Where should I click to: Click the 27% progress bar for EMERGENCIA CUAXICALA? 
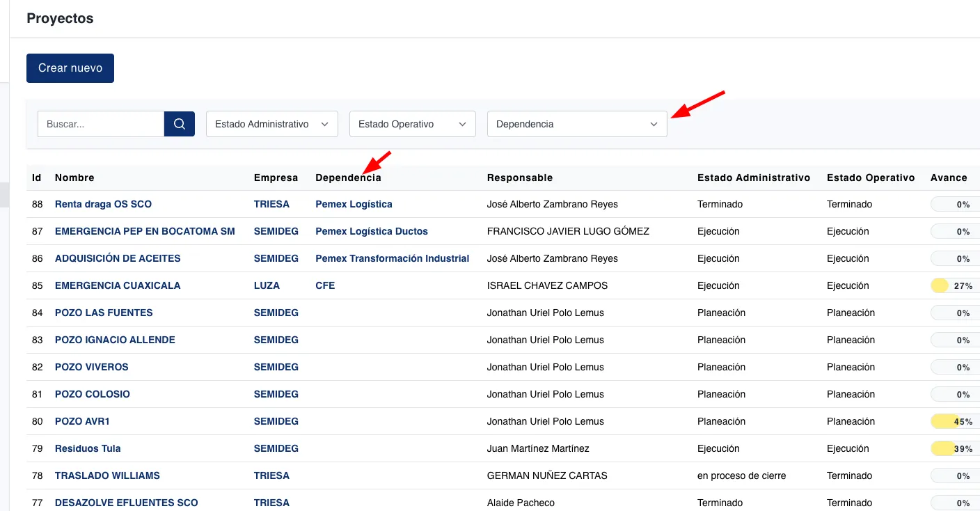coord(955,285)
